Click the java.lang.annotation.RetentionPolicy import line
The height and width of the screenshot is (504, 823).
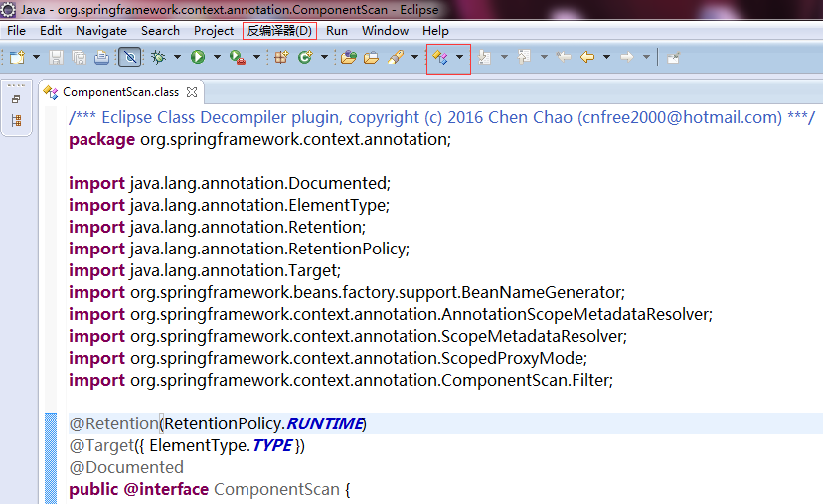tap(239, 249)
